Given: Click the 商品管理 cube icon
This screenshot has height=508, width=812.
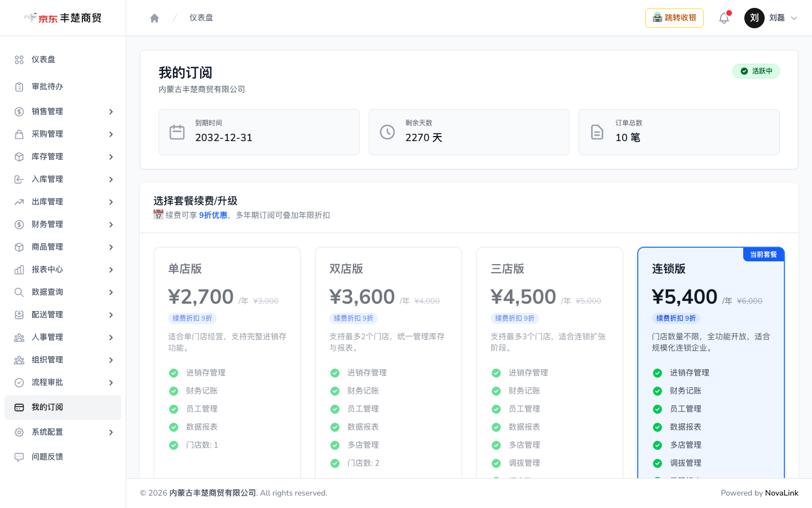Looking at the screenshot, I should [19, 247].
